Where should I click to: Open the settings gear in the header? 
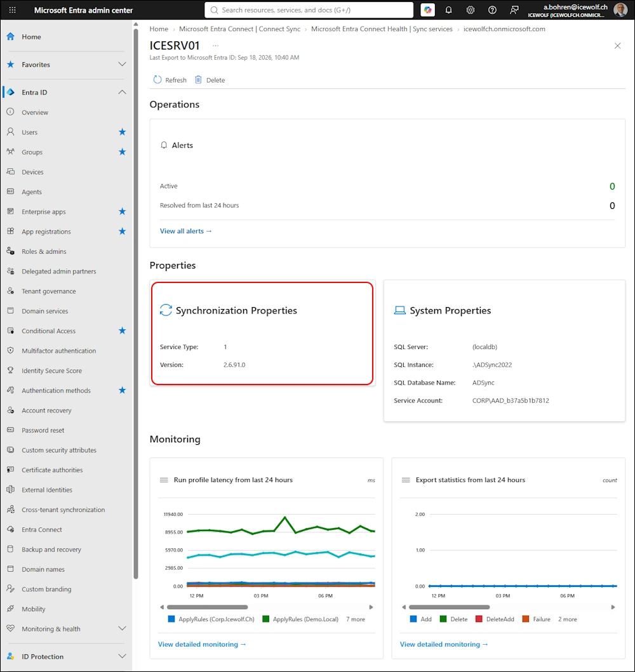471,10
